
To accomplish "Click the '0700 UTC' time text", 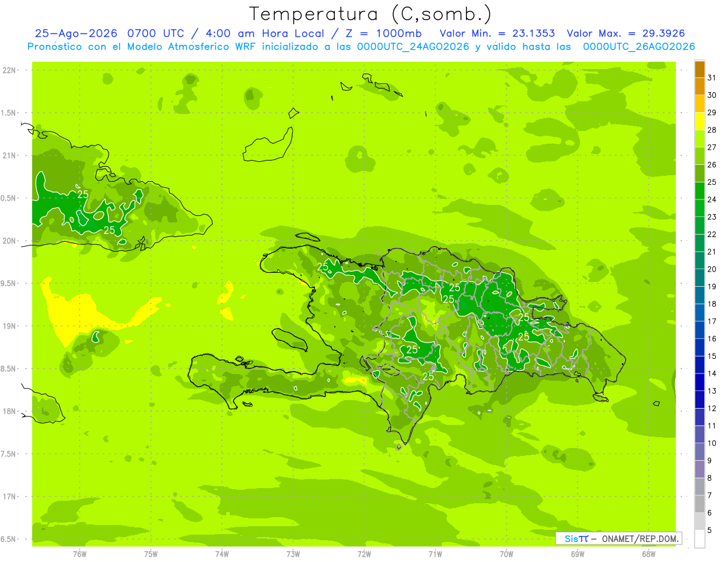I will click(156, 33).
